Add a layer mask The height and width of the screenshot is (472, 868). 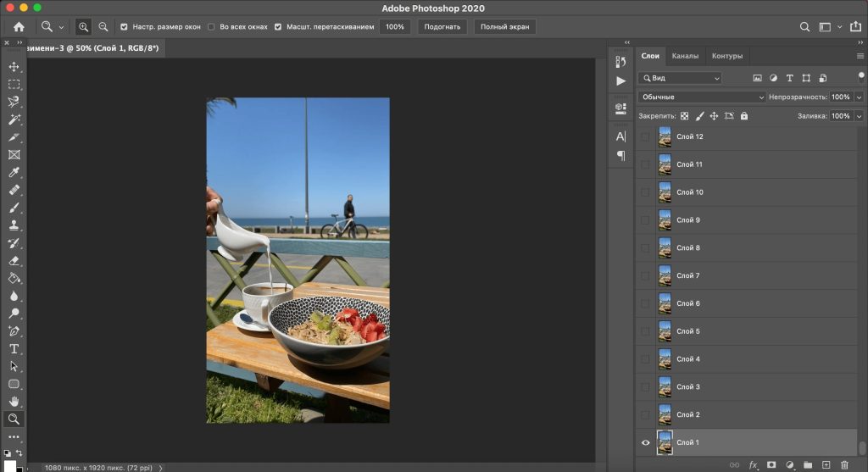[771, 464]
